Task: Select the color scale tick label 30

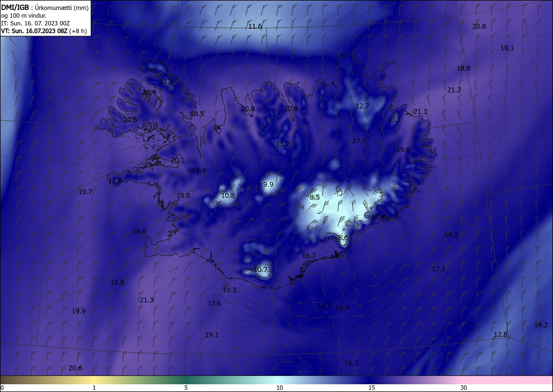Action: (464, 388)
